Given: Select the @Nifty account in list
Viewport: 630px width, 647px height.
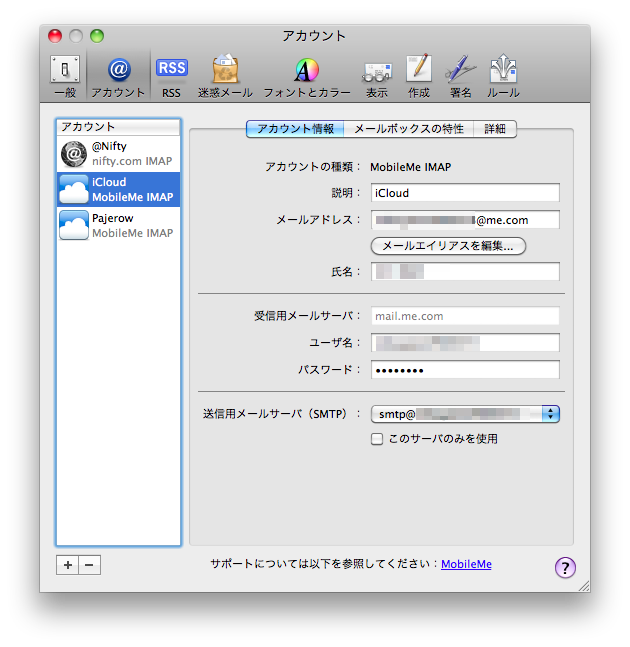Looking at the screenshot, I should click(x=118, y=153).
